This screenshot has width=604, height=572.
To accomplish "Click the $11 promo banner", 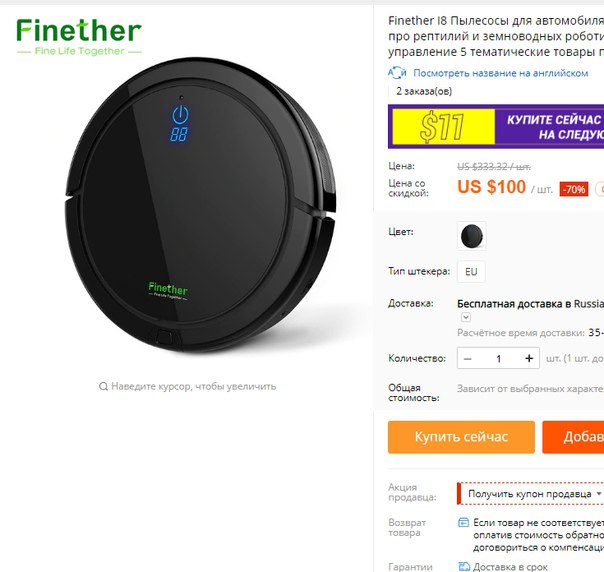I will [x=496, y=126].
